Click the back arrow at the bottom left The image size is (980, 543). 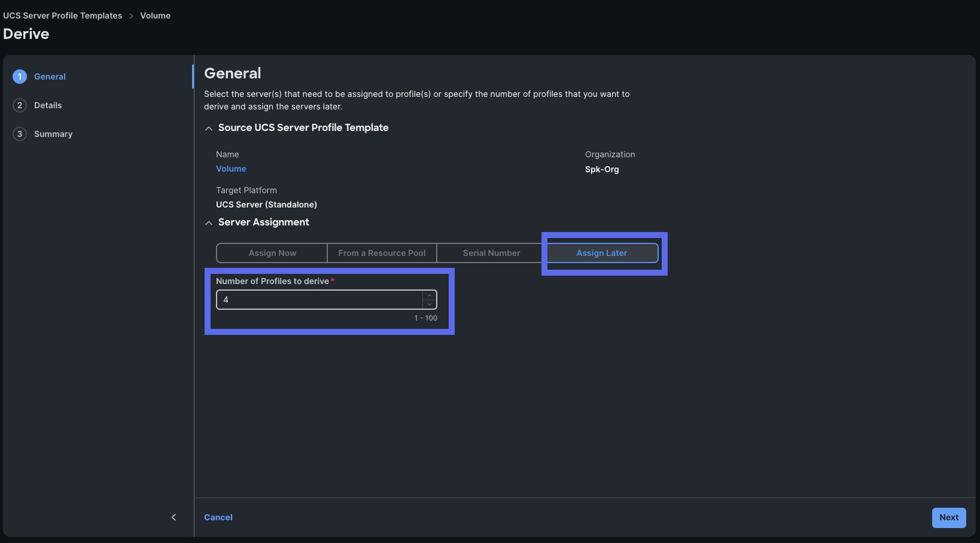tap(174, 517)
